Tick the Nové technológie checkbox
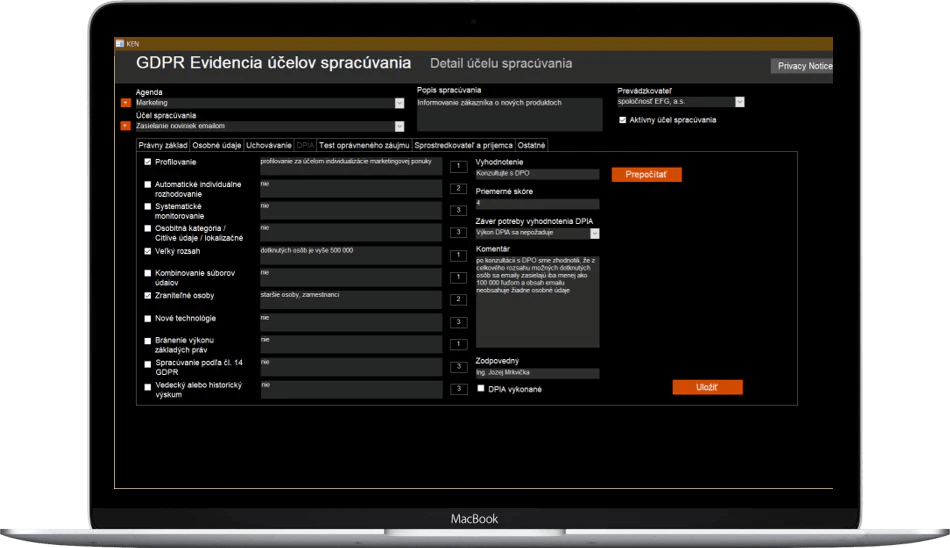 point(148,319)
